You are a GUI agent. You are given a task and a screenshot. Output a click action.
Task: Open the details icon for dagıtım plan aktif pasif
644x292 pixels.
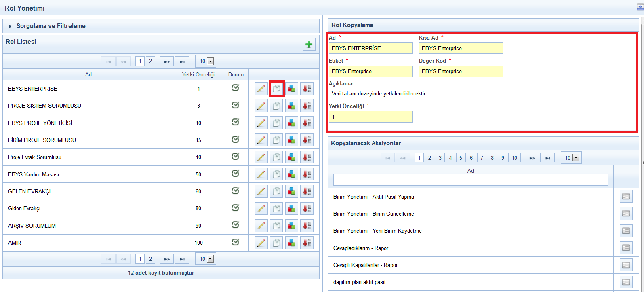point(626,282)
